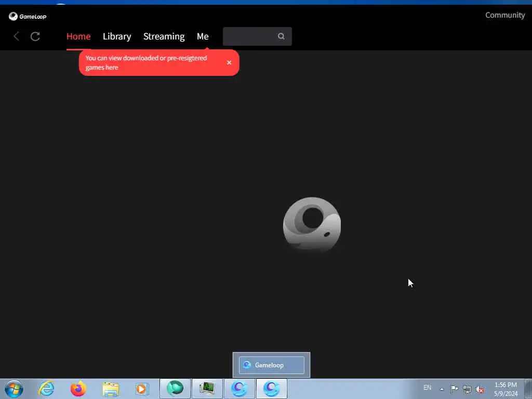Dismiss the red tooltip with its X
The height and width of the screenshot is (399, 532).
229,62
